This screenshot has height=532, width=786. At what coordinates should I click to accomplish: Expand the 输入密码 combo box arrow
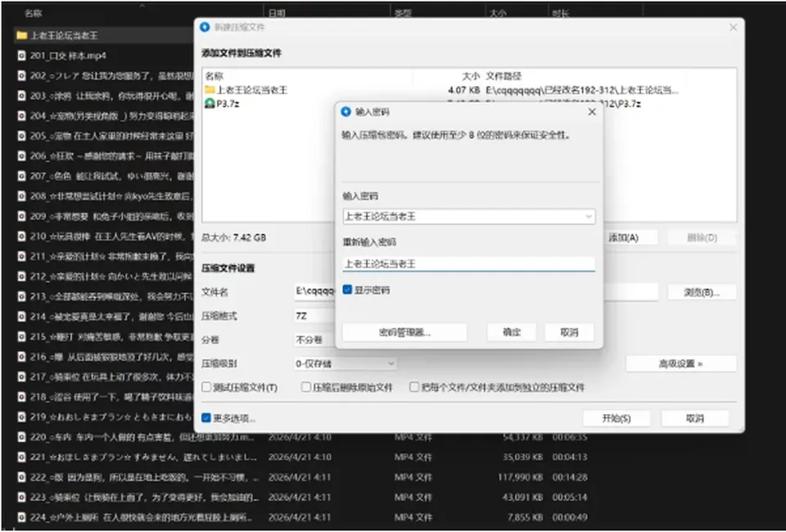(589, 216)
